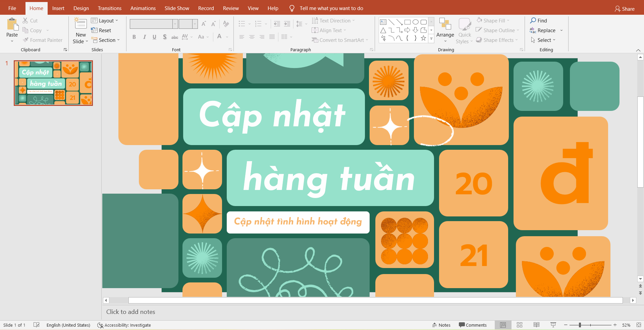Click the Increase Font Size icon
The height and width of the screenshot is (330, 644).
pyautogui.click(x=204, y=24)
